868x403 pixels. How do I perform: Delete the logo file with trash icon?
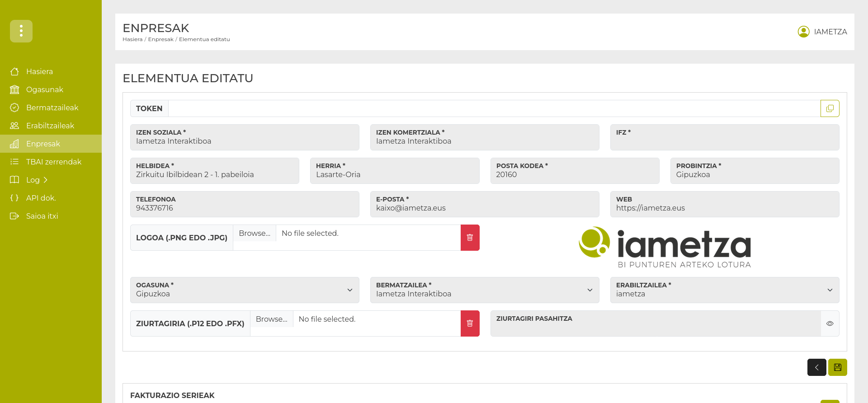(x=470, y=238)
